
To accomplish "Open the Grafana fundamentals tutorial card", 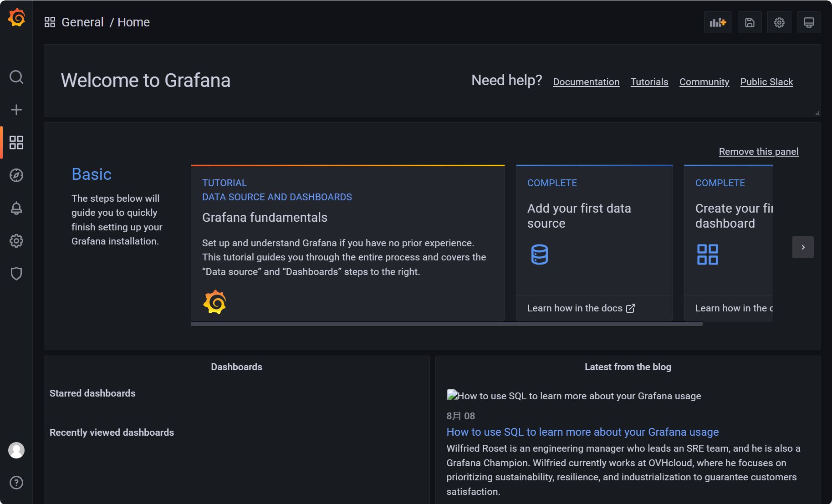I will click(348, 243).
